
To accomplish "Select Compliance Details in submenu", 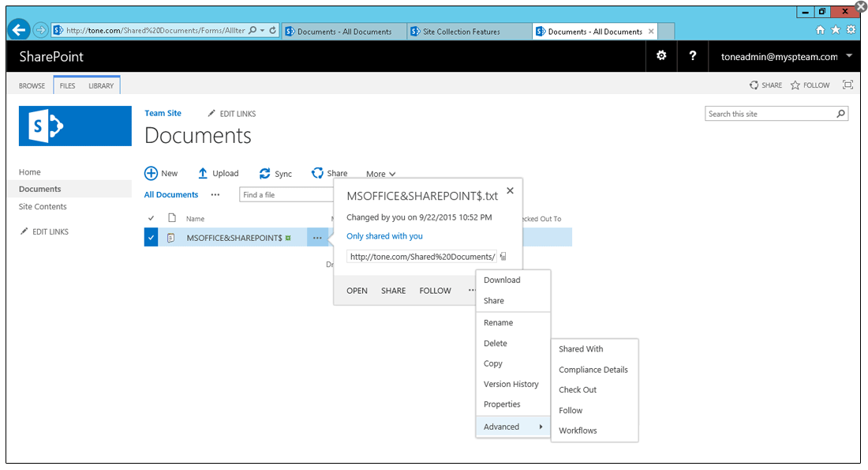I will click(x=594, y=370).
